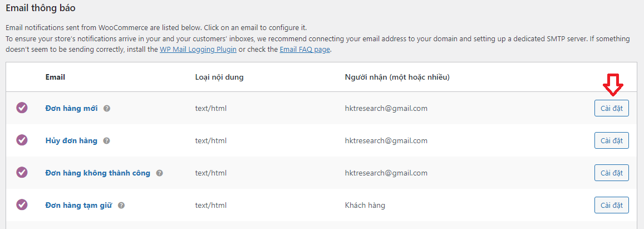The width and height of the screenshot is (644, 229).
Task: Click the Email column header
Action: [x=55, y=77]
